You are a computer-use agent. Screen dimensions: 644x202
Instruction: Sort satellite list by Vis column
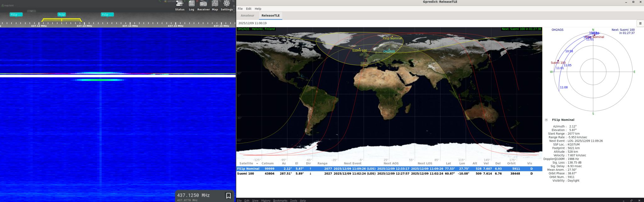click(x=530, y=163)
